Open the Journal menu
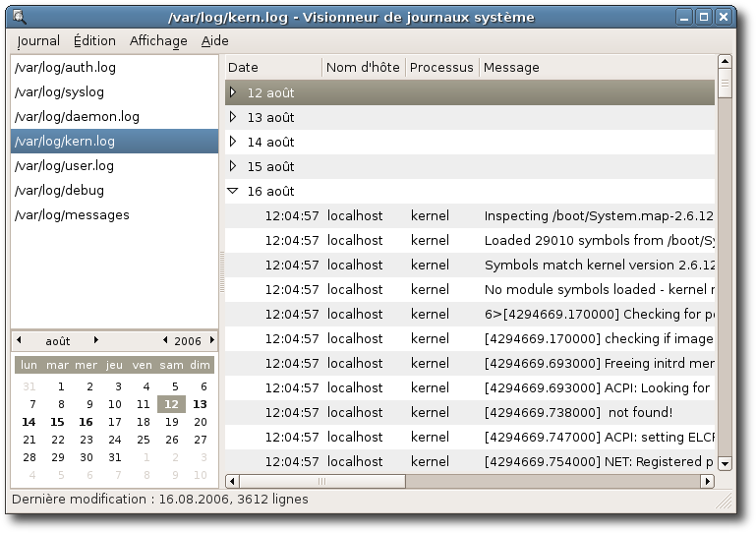 [x=38, y=41]
